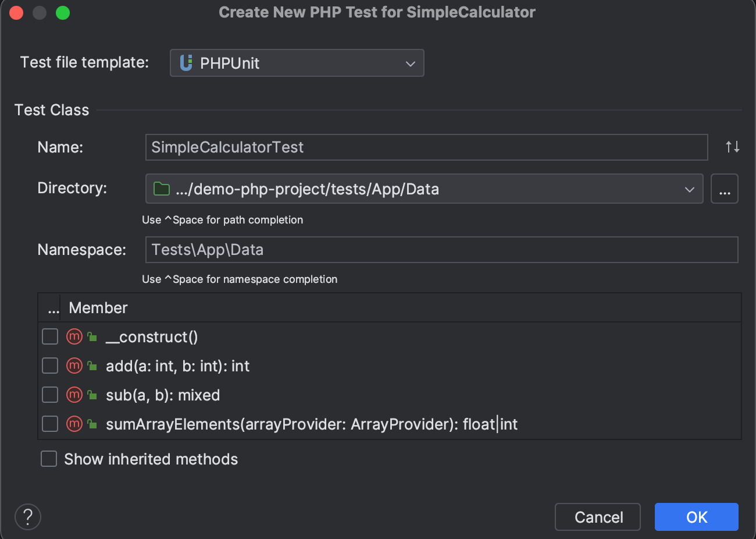Image resolution: width=756 pixels, height=539 pixels.
Task: Click the method icon for sumArrayElements
Action: [74, 424]
